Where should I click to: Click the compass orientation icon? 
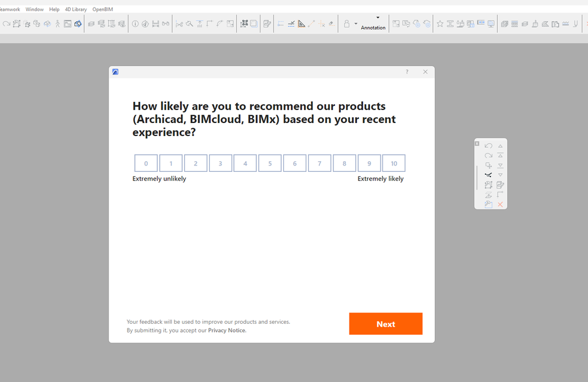pos(145,24)
